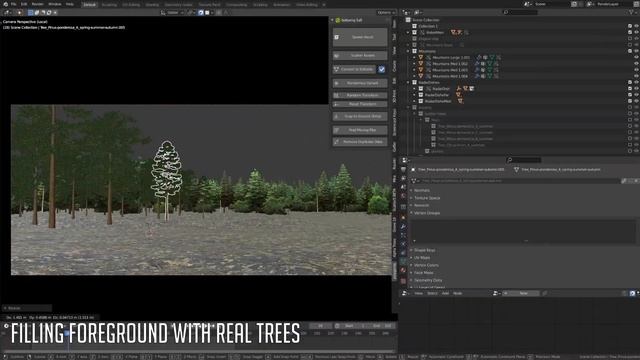Screen dimensions: 640x360
Task: Click the Find Missing Files button
Action: pos(360,130)
